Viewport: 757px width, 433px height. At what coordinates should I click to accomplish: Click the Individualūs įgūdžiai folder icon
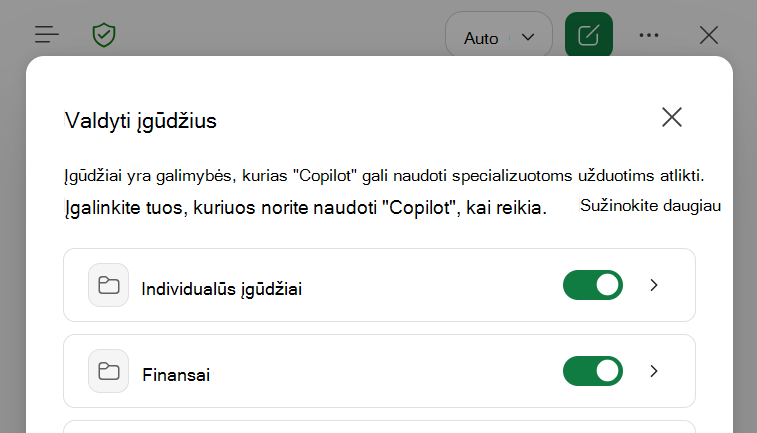click(x=109, y=285)
